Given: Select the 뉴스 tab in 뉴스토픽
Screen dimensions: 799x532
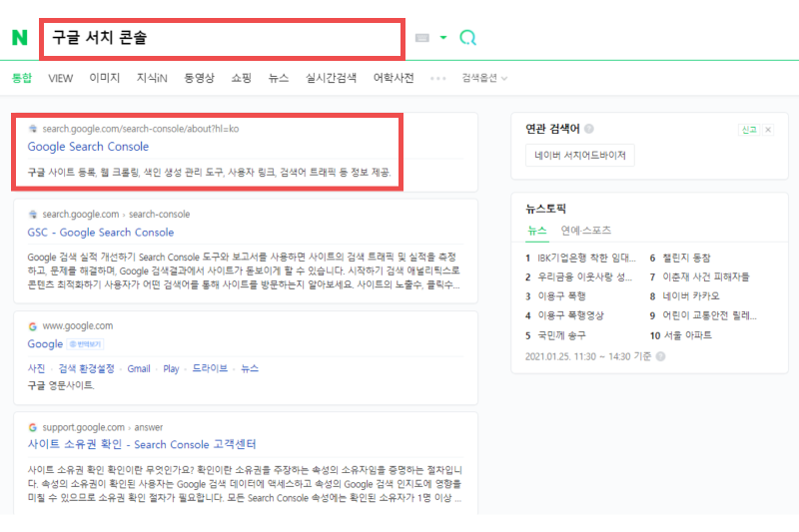Looking at the screenshot, I should coord(536,231).
